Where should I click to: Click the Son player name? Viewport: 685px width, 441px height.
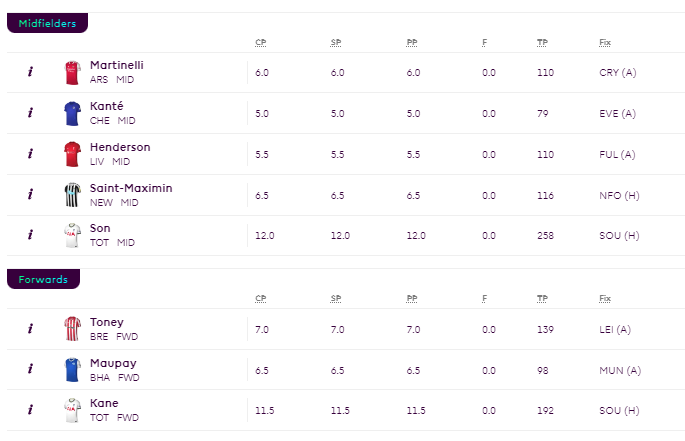tap(100, 228)
